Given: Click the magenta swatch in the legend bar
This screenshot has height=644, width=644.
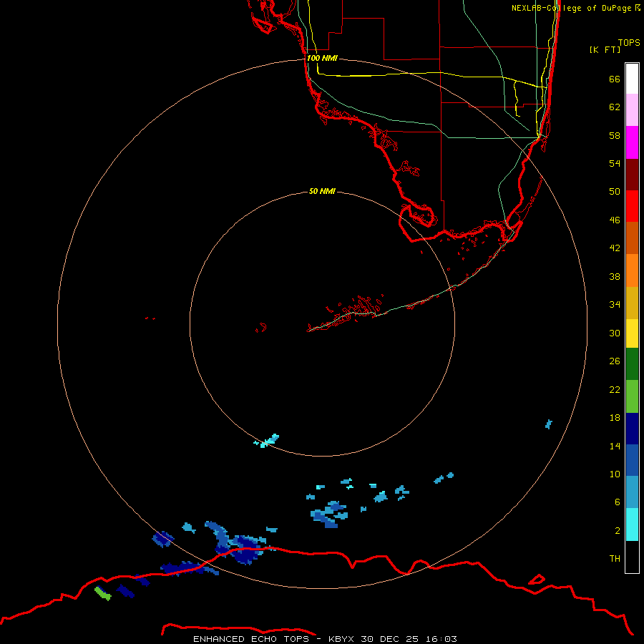Looking at the screenshot, I should (x=632, y=142).
